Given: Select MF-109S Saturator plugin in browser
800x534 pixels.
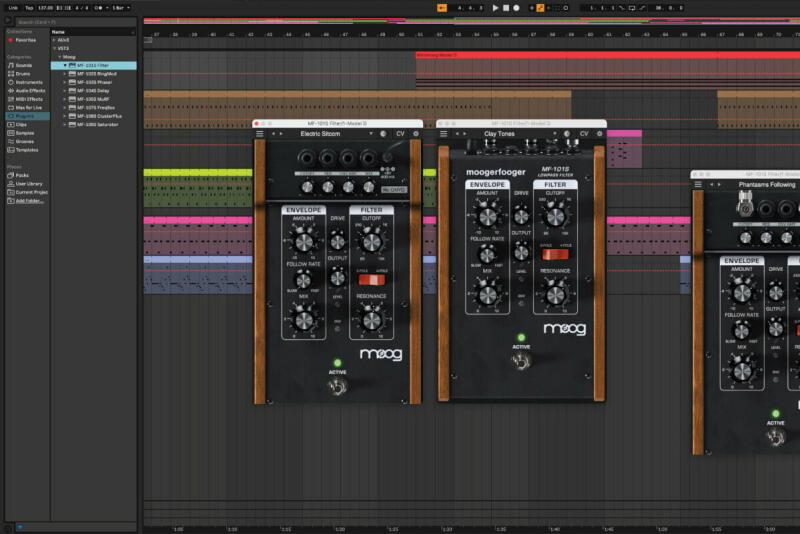Looking at the screenshot, I should (94, 124).
